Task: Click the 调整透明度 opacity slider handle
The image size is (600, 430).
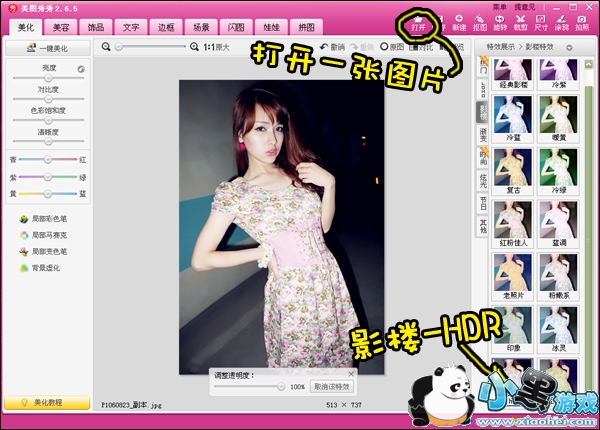Action: pyautogui.click(x=281, y=386)
